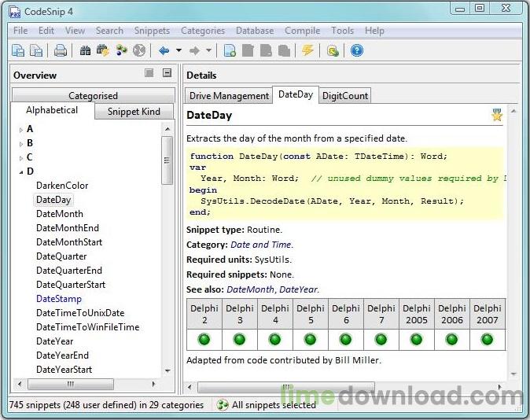The image size is (530, 420).
Task: Run Test Compile with the lightning bolt icon
Action: (x=307, y=50)
